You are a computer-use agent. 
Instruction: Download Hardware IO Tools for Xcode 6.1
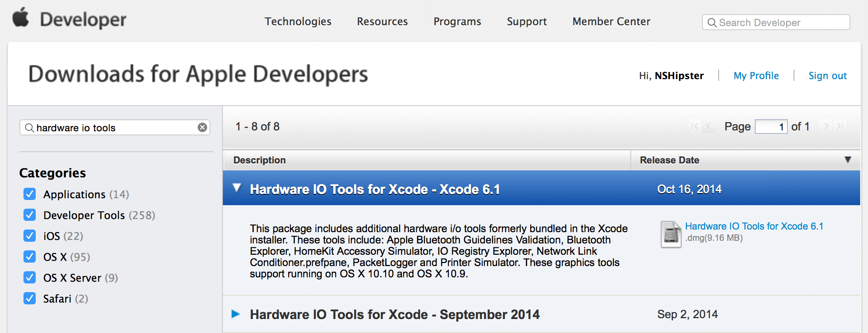754,226
